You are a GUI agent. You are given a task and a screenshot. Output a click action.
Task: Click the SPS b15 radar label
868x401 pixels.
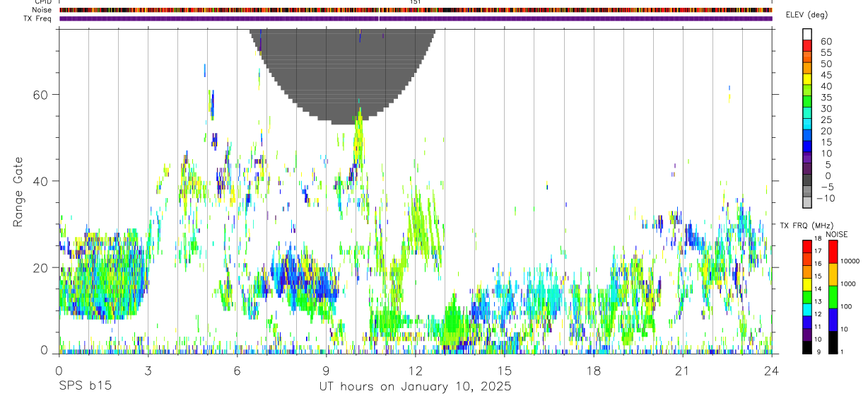pyautogui.click(x=84, y=387)
